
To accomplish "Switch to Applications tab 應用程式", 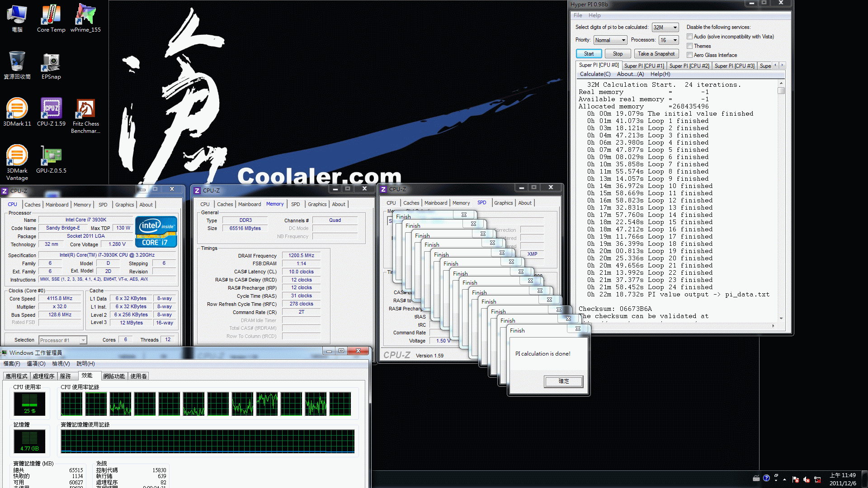I will [x=17, y=376].
